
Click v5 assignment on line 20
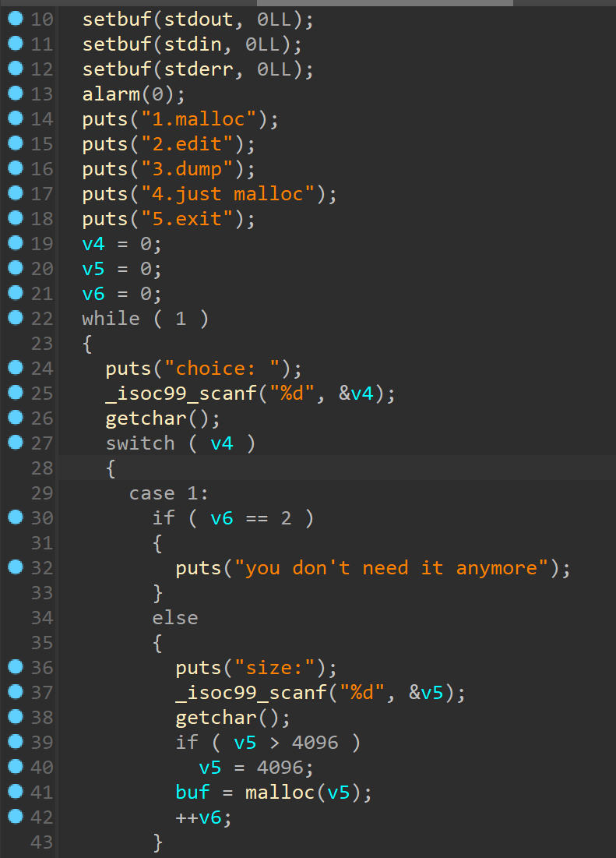point(122,269)
